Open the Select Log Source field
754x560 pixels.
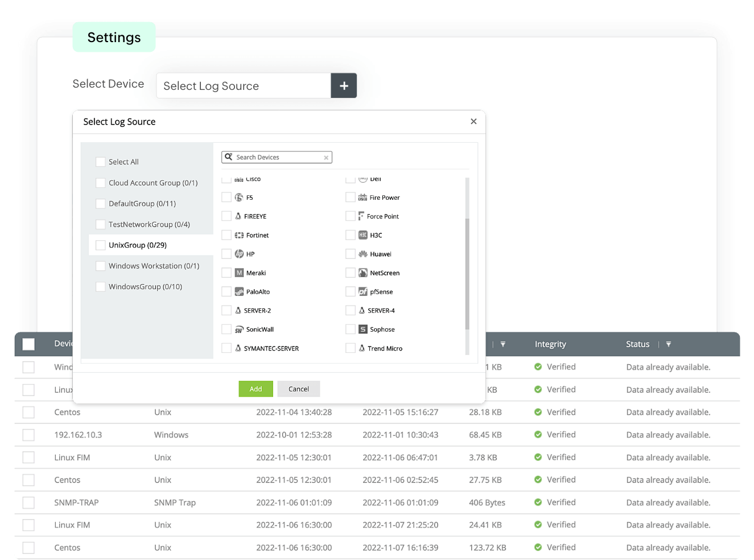tap(244, 86)
